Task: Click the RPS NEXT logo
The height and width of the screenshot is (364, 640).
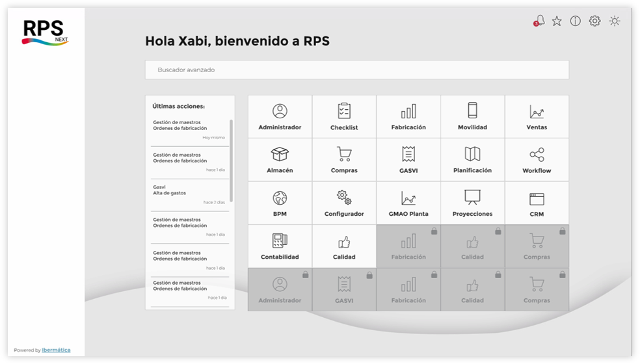Action: (x=45, y=32)
